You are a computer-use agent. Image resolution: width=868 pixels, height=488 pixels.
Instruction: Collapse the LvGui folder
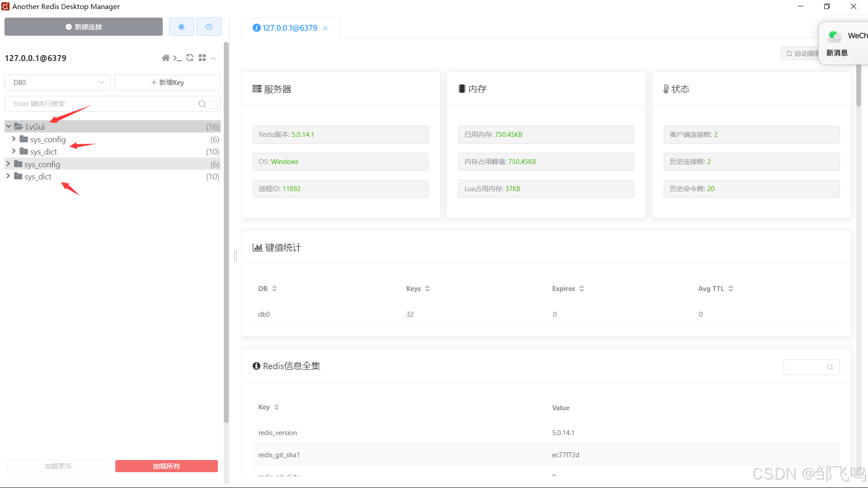click(9, 127)
